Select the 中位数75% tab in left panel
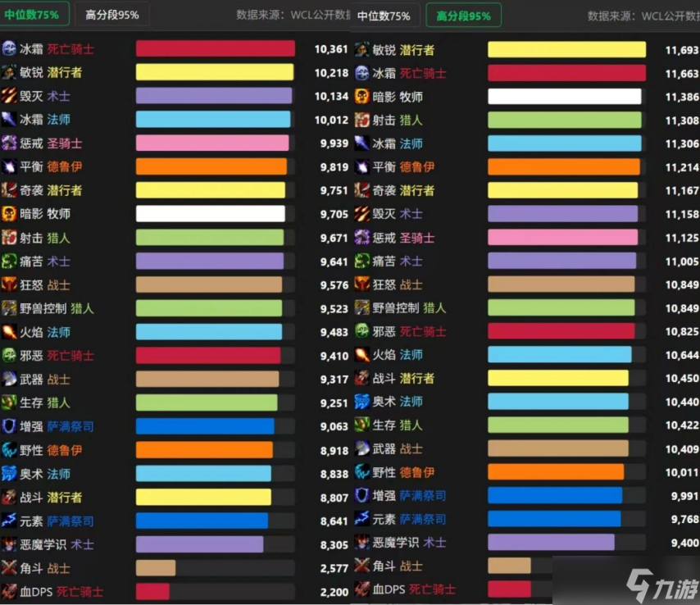 pos(34,14)
